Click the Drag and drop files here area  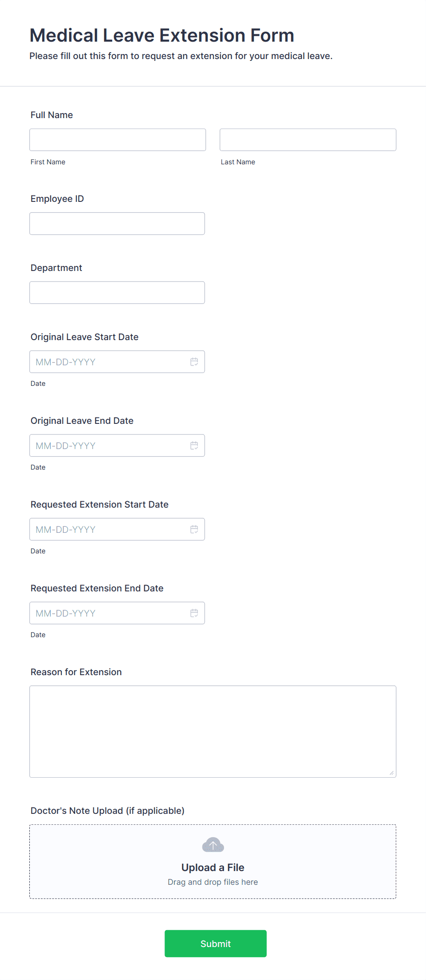pos(213,882)
